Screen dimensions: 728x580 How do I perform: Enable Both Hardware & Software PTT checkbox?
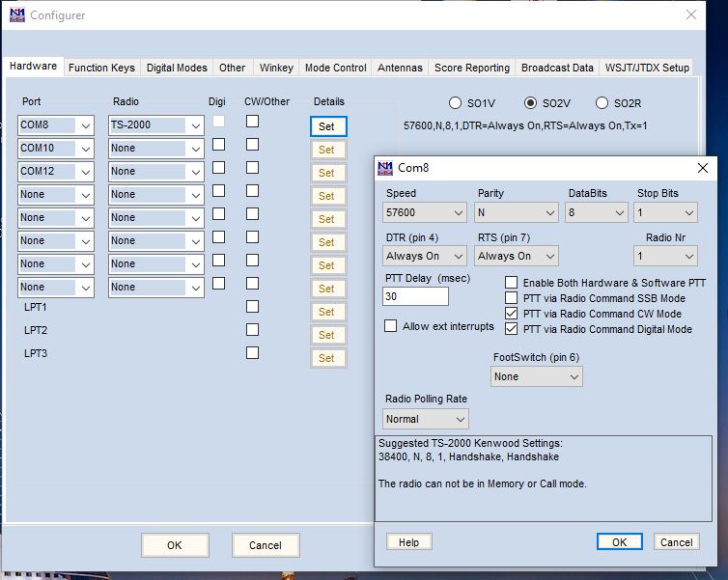(x=512, y=283)
